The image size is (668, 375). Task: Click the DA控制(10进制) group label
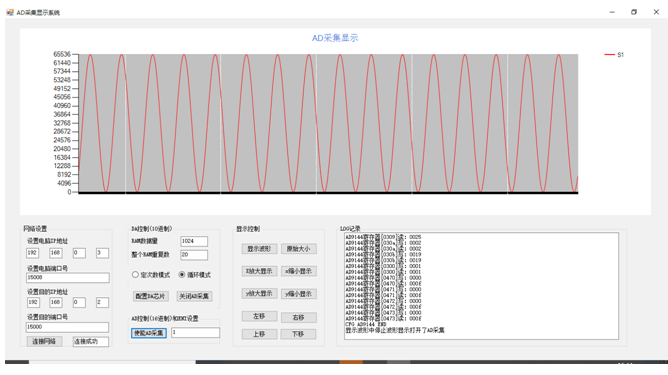coord(151,229)
